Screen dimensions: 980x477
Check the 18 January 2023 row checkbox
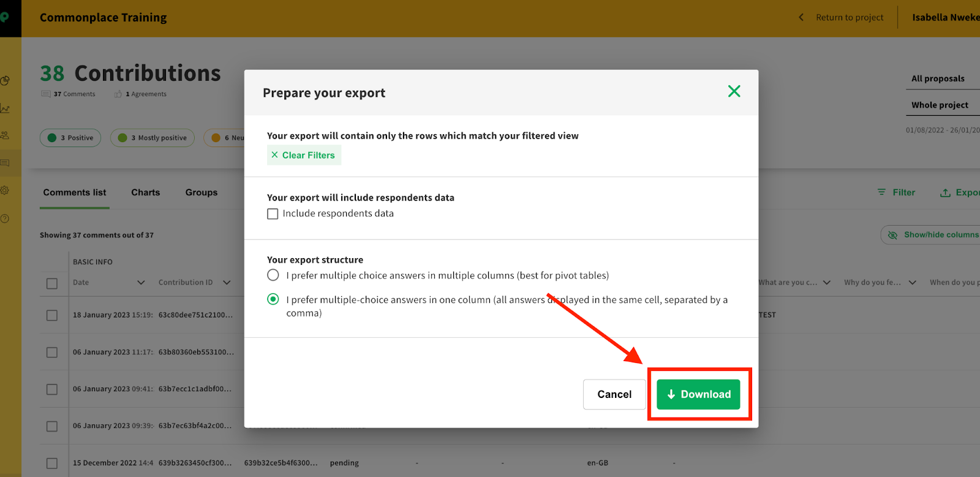52,315
